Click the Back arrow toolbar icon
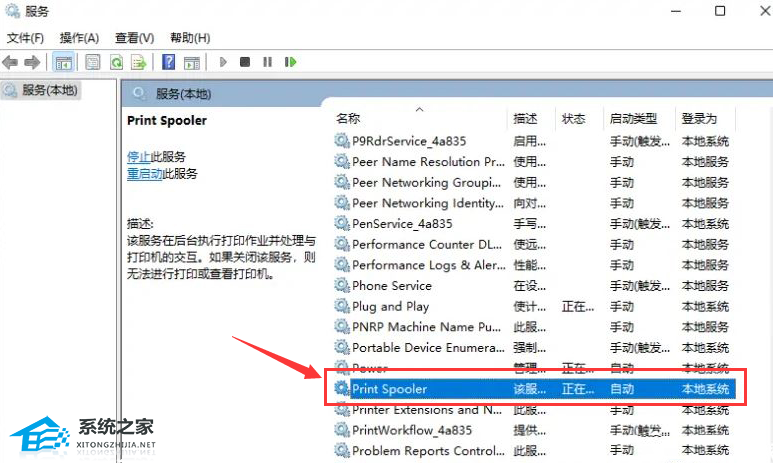This screenshot has width=773, height=463. [10, 62]
